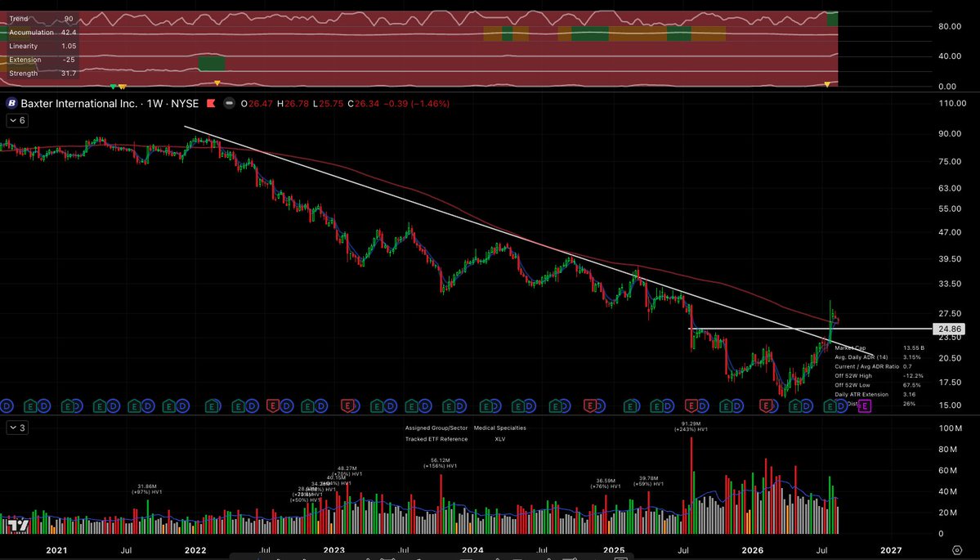Click the Off 52W High -12.2% row

point(879,376)
